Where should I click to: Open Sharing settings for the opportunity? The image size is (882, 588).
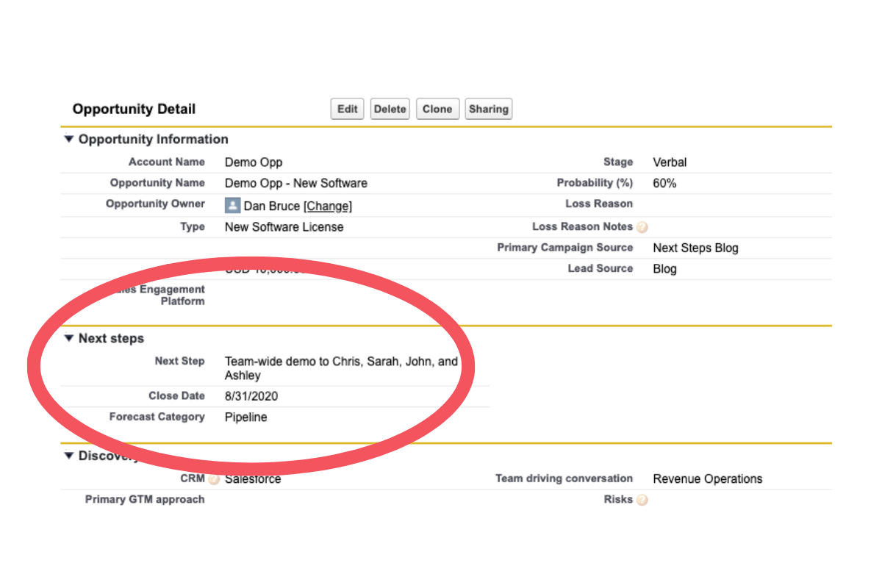click(x=488, y=108)
